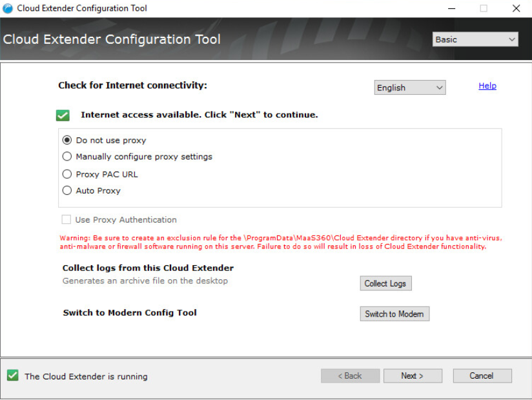
Task: Maximize the Configuration Tool window
Action: pos(484,8)
